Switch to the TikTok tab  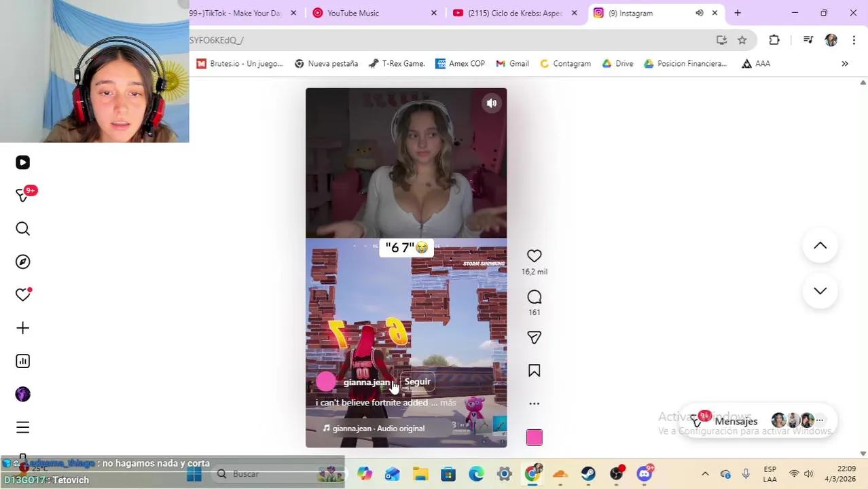tap(235, 13)
